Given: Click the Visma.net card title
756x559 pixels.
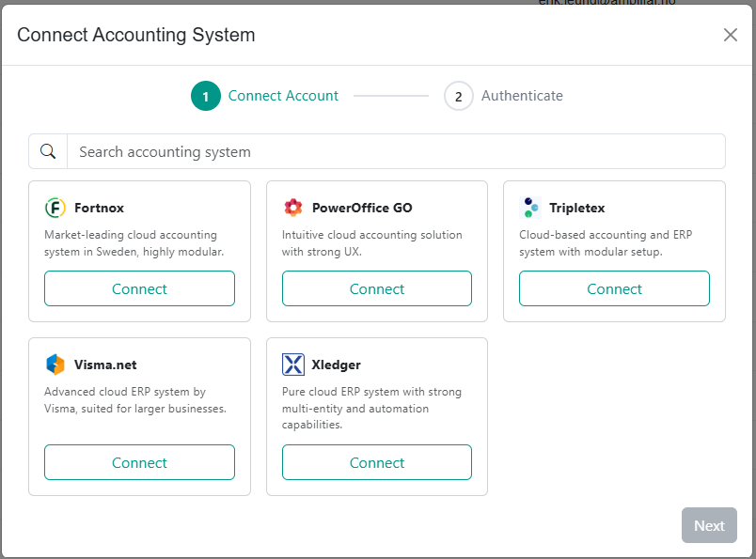Looking at the screenshot, I should click(x=105, y=365).
